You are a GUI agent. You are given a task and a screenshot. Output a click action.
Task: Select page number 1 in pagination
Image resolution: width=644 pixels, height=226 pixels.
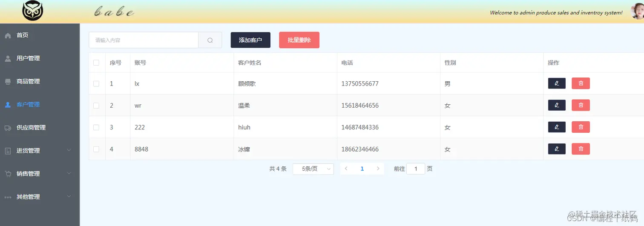362,169
